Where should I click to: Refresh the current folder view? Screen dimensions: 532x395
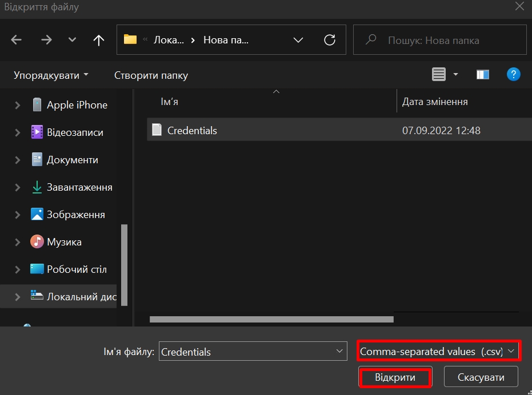[x=329, y=40]
